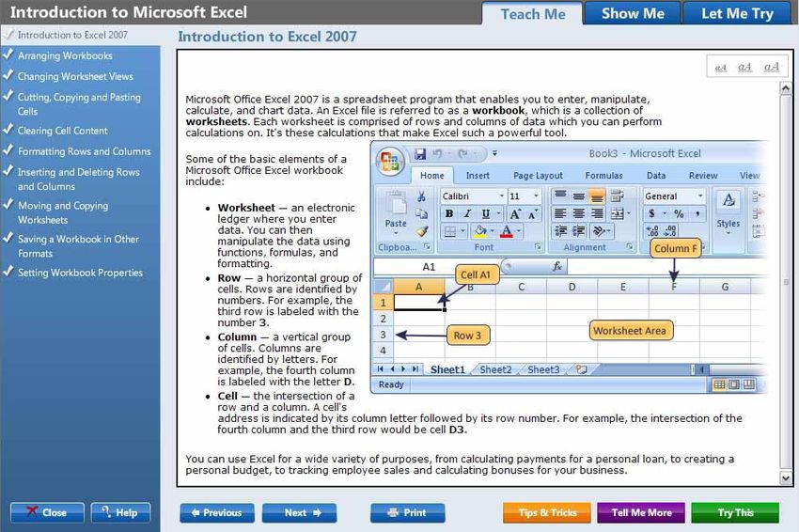Screen dimensions: 799x532
Task: Click the red Font Color A icon
Action: point(506,232)
